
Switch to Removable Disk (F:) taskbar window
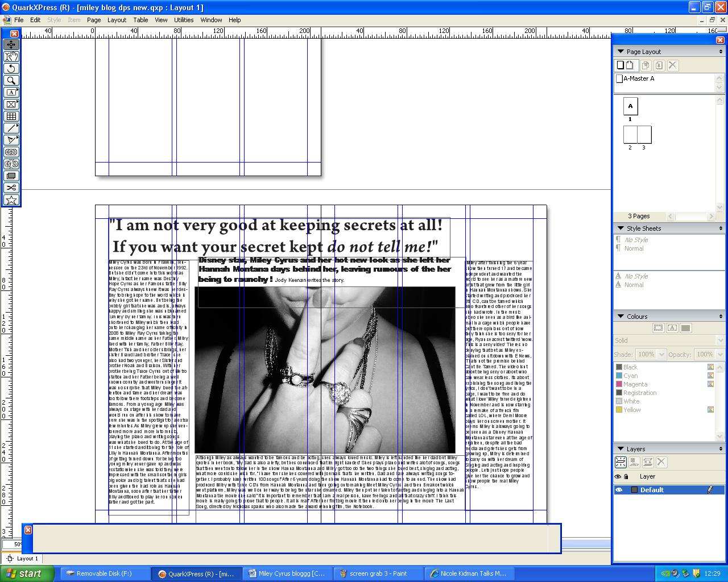pyautogui.click(x=105, y=573)
